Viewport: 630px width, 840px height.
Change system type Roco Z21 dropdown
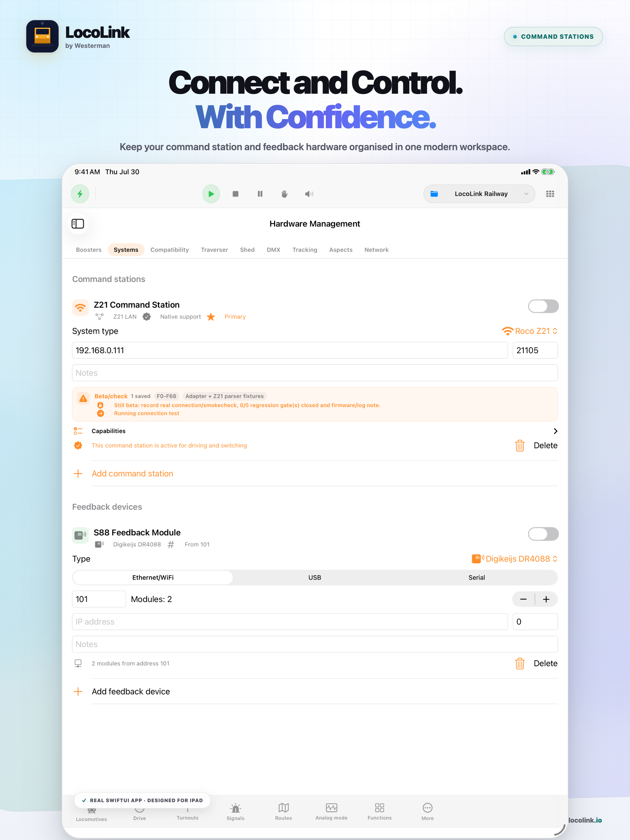529,331
